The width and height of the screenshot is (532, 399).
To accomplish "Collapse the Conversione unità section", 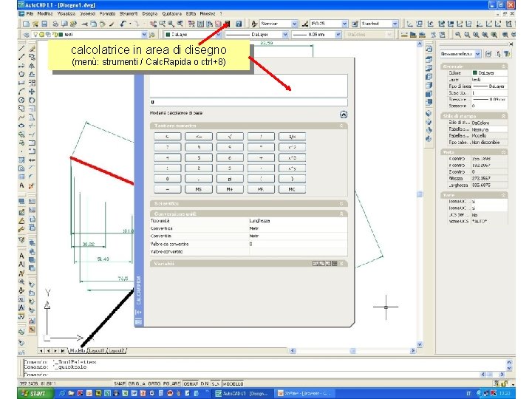I will click(x=341, y=214).
